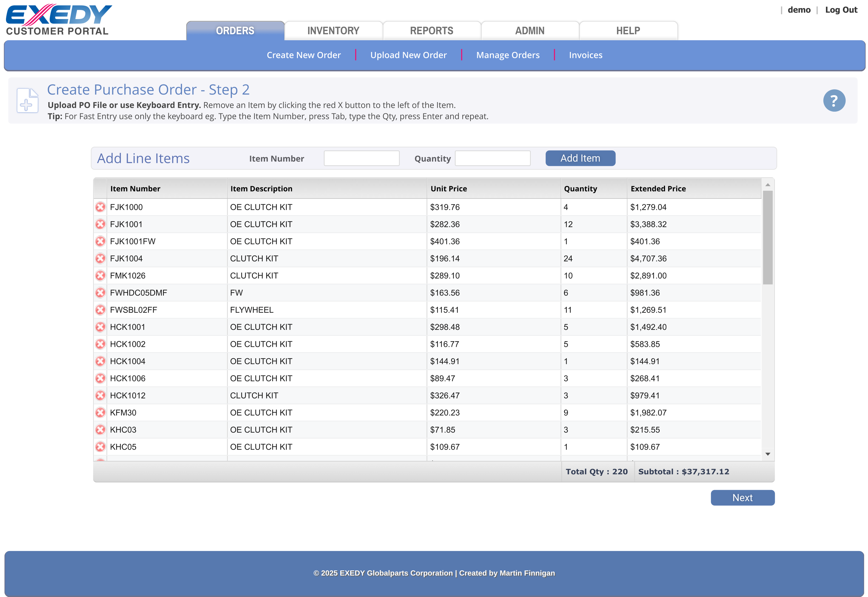The height and width of the screenshot is (597, 868).
Task: Open help via question mark icon
Action: point(834,100)
